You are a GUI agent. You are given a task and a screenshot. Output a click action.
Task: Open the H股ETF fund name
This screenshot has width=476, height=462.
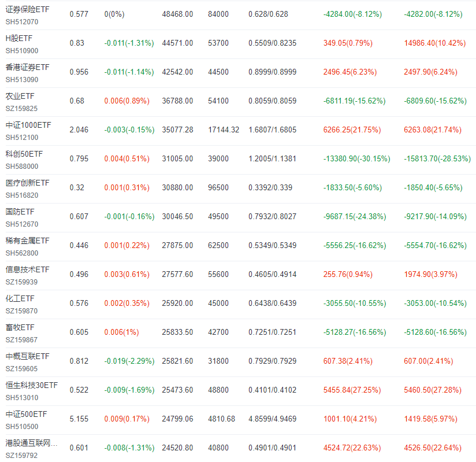[x=19, y=39]
